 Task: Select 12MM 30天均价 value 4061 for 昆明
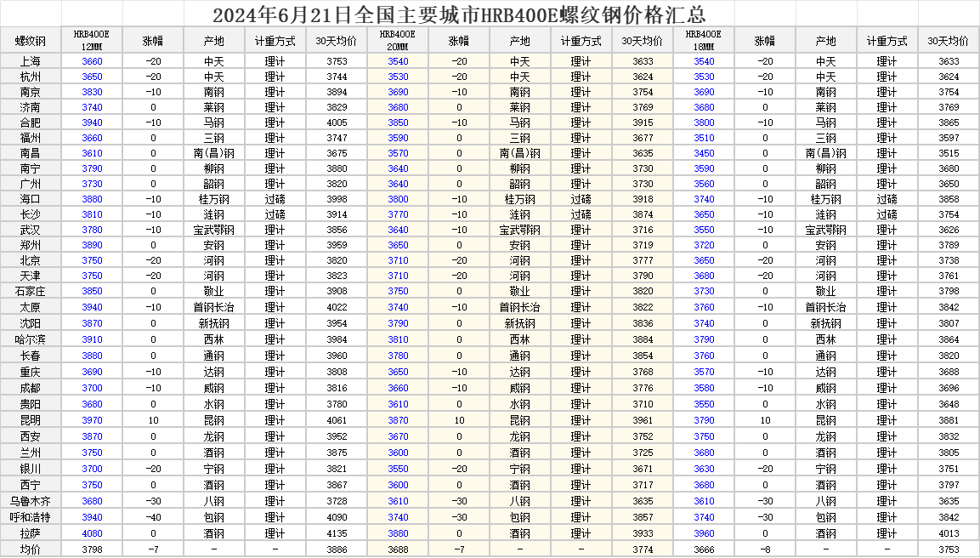coord(337,420)
